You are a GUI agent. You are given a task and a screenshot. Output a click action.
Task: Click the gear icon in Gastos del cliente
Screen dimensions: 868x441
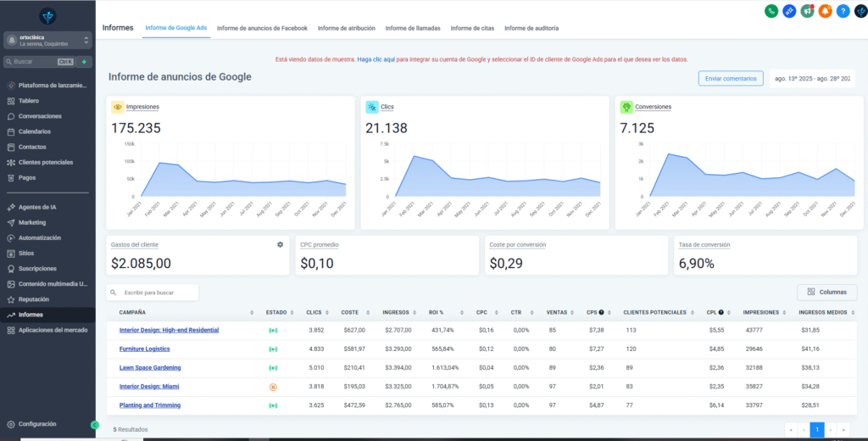tap(280, 244)
